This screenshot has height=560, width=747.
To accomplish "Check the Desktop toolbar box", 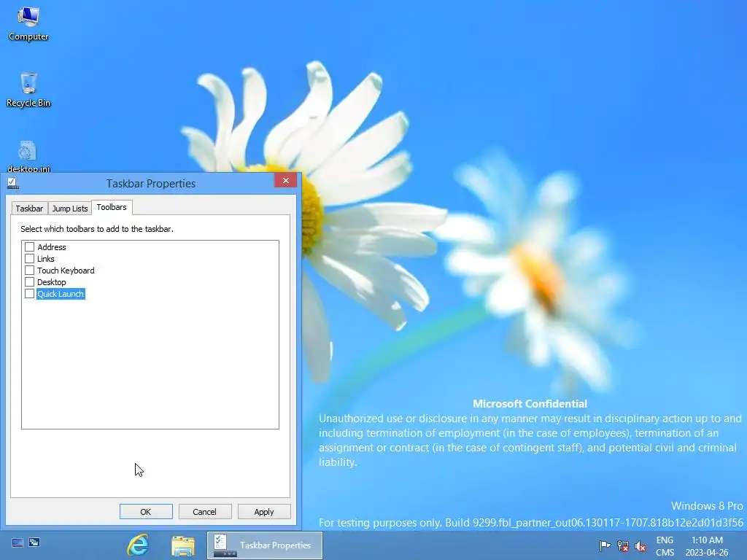I will (29, 282).
